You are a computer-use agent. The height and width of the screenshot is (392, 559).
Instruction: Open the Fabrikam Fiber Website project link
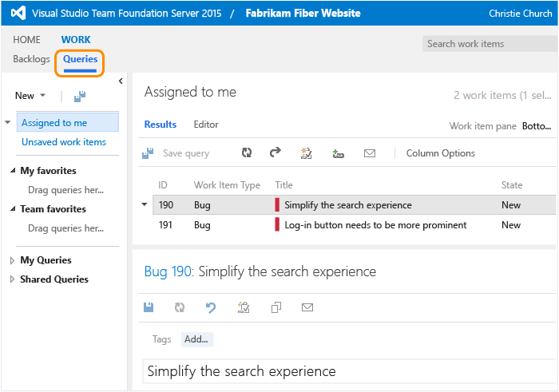tap(303, 14)
